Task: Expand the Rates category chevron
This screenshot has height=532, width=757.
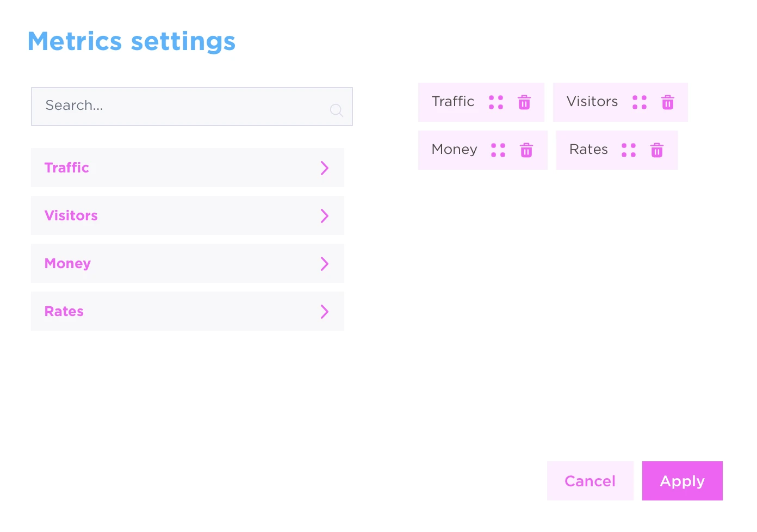Action: tap(325, 311)
